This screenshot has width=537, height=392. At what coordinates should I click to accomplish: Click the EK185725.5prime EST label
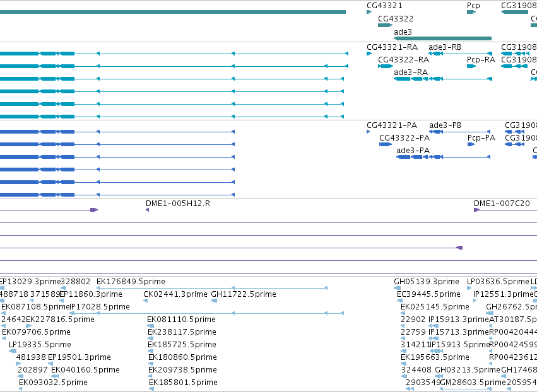pos(182,345)
